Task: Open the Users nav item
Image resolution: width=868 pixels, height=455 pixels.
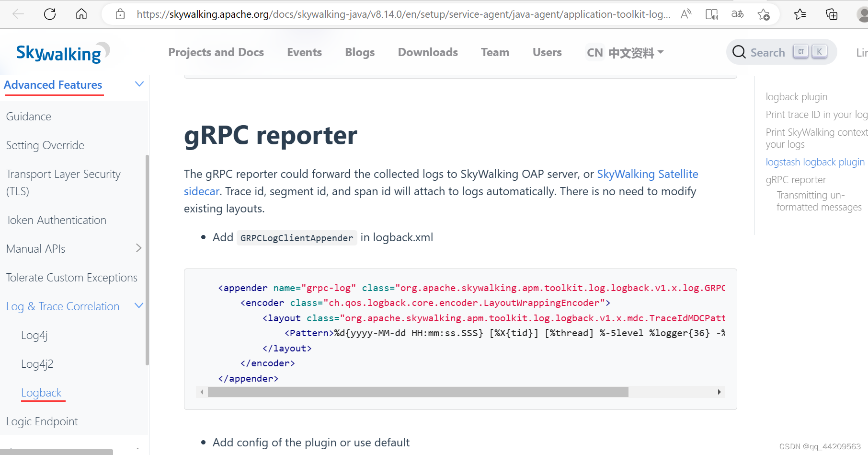Action: coord(547,52)
